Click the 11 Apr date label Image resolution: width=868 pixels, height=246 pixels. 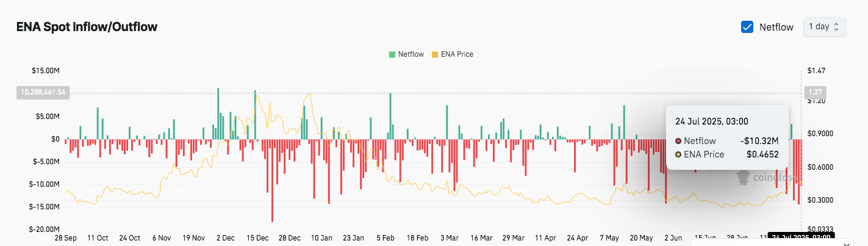[x=545, y=237]
